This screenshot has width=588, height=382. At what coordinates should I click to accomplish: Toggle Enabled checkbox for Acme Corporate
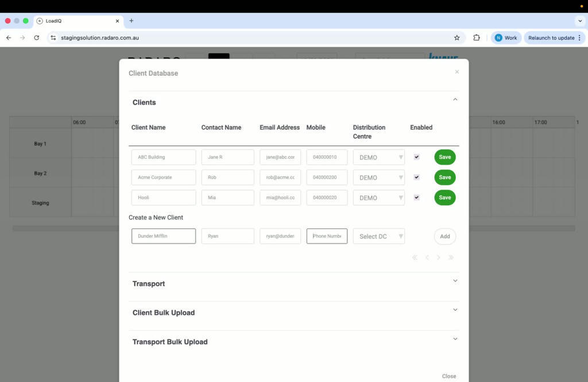tap(417, 177)
